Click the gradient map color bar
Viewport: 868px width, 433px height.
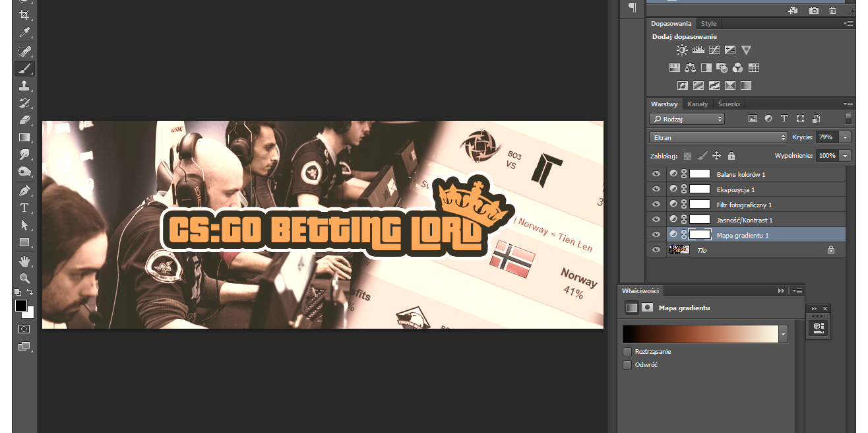(701, 334)
